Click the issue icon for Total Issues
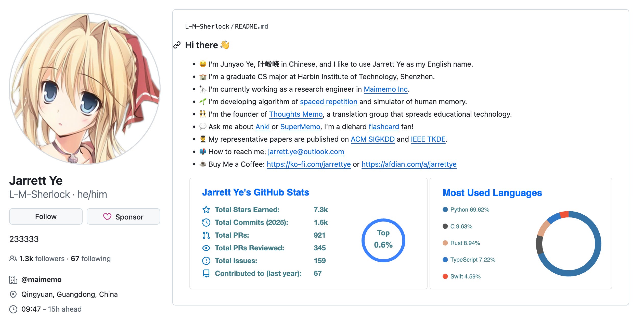Screen dimensions: 644x318 (x=206, y=261)
